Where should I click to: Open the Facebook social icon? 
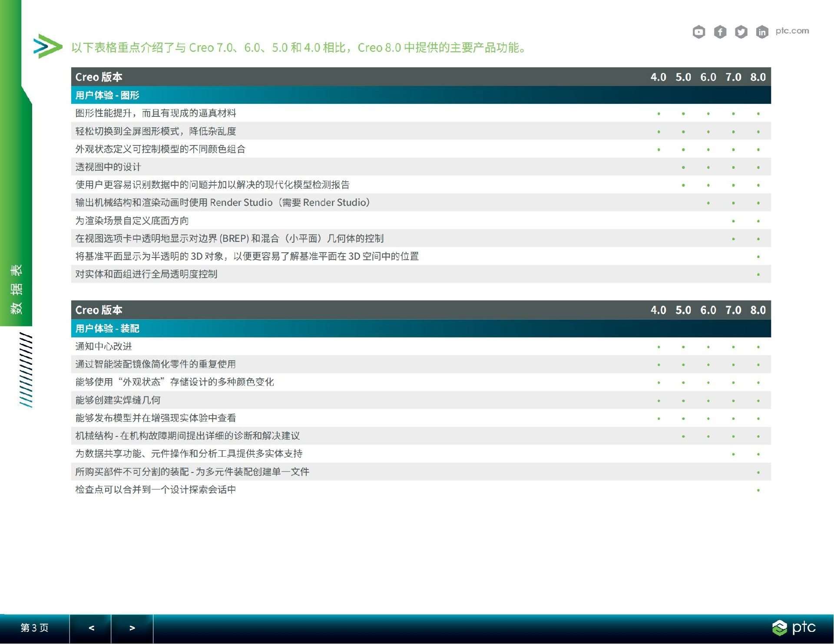[x=720, y=32]
